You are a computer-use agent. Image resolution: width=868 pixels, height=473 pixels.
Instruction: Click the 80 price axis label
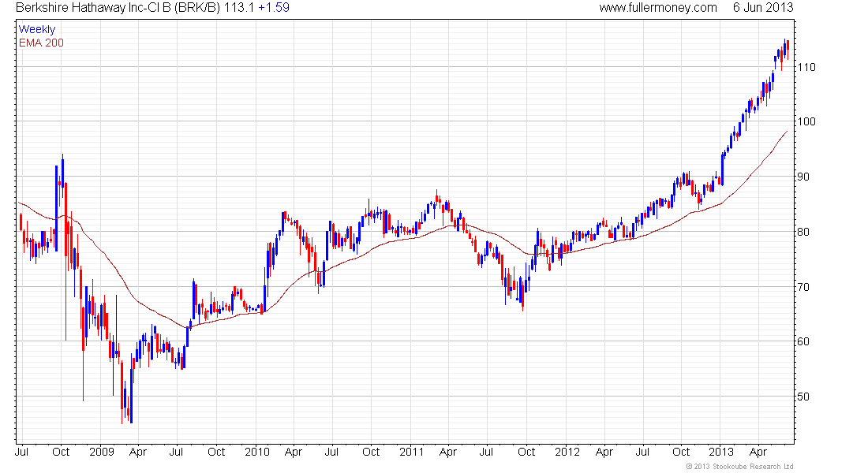tap(804, 232)
